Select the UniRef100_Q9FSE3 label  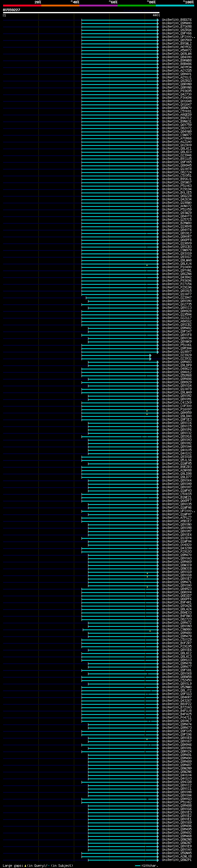[x=177, y=419]
